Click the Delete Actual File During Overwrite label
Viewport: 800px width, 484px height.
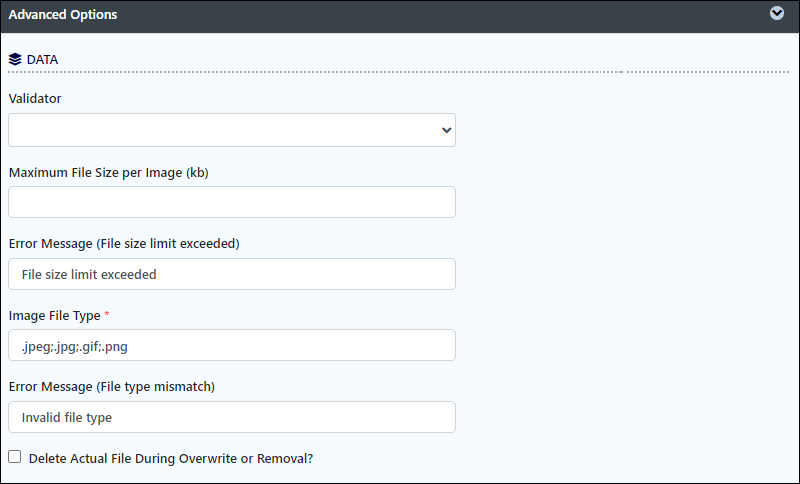(171, 458)
